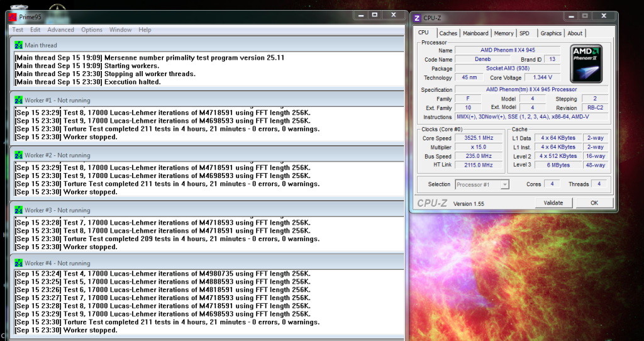Click the HT Link value '2115.0 MHz'

point(479,165)
